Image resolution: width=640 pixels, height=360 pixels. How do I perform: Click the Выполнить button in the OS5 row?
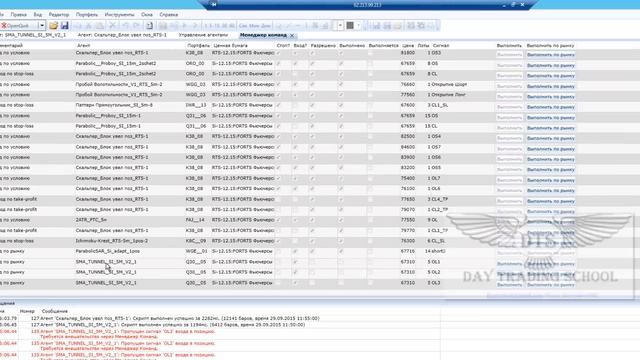509,170
